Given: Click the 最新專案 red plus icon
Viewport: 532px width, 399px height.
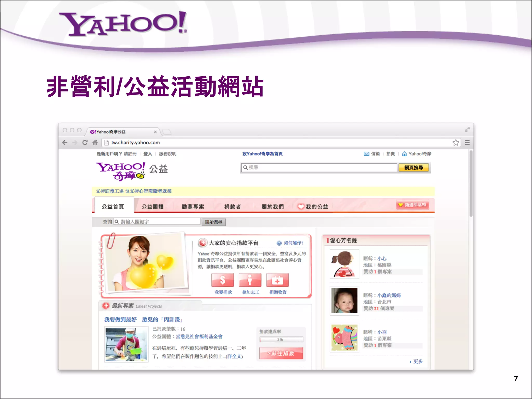Looking at the screenshot, I should (x=106, y=306).
